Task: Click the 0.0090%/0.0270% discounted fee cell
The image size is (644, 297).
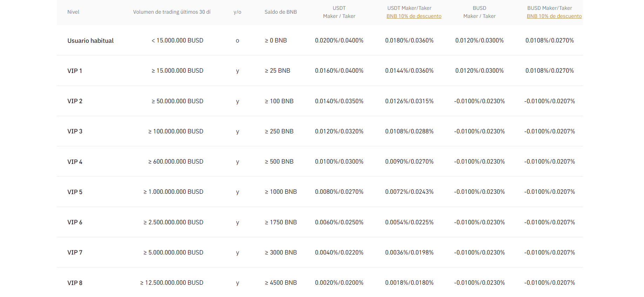Action: point(409,161)
